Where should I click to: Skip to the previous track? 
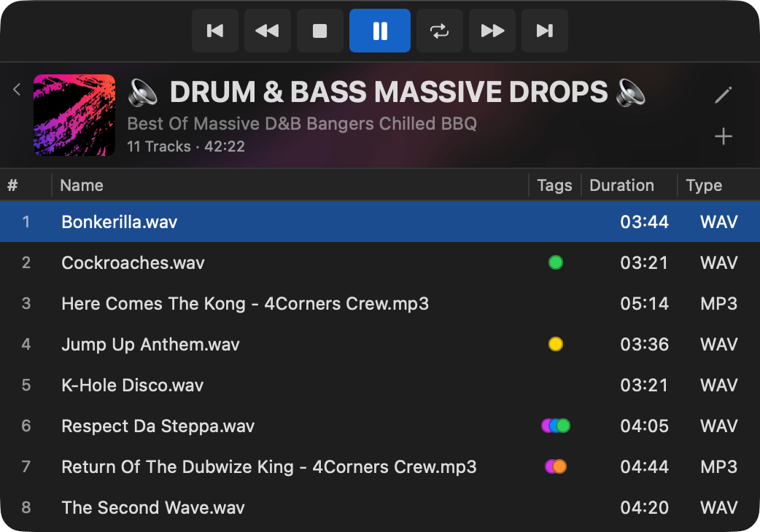point(214,31)
